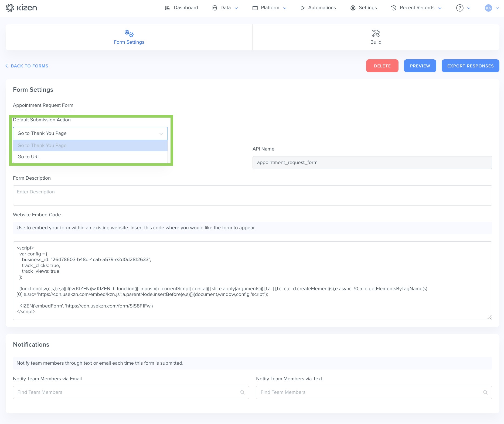Expand the Recent Records chevron
The height and width of the screenshot is (424, 504).
(x=440, y=8)
